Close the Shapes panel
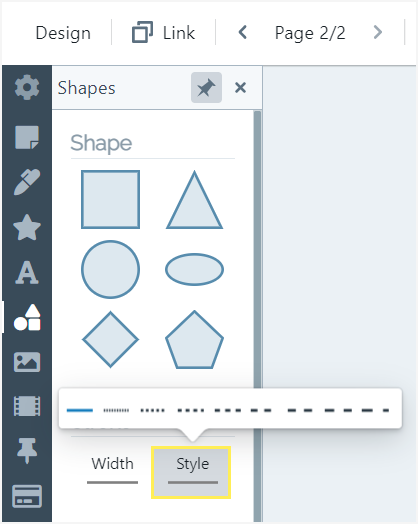418x524 pixels. [x=240, y=88]
